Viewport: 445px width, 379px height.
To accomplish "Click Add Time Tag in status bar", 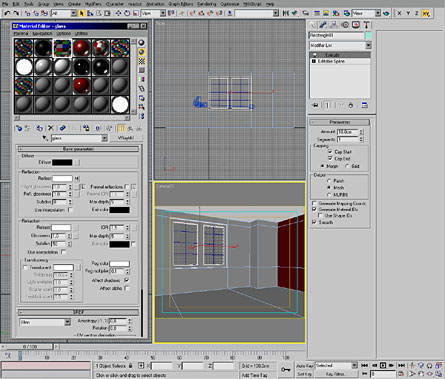I will [x=255, y=375].
